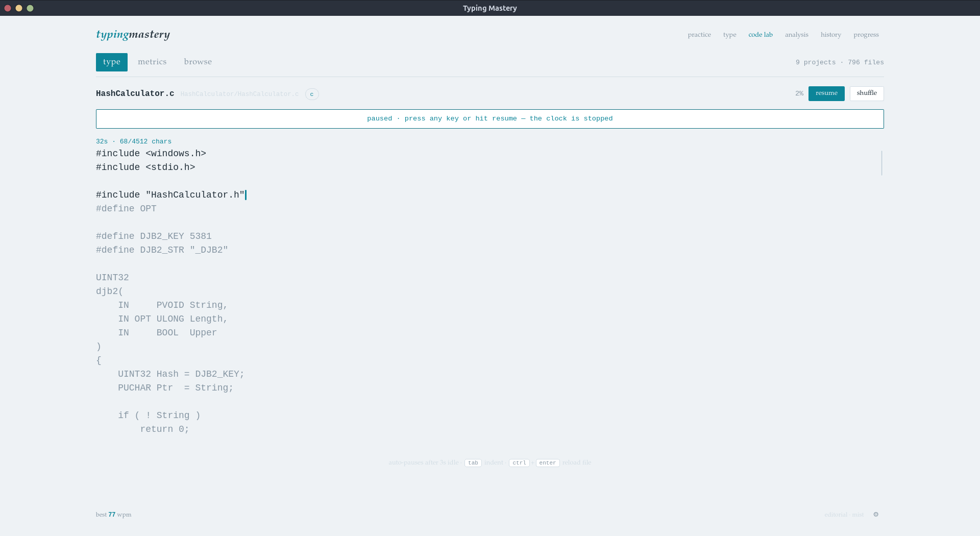Click the 'PUCHAR Ptr = String;' line
Screen dimensions: 980x536
click(x=176, y=388)
